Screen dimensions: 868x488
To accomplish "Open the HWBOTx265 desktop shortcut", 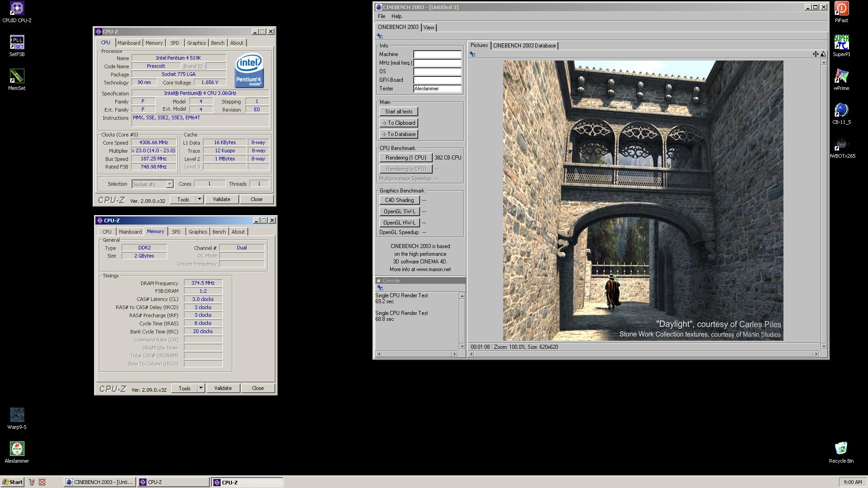I will point(841,147).
